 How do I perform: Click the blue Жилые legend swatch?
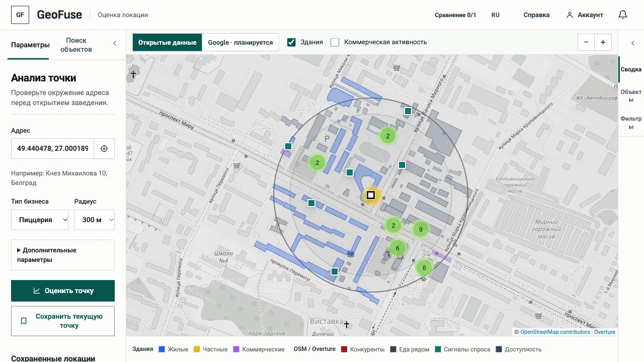tap(162, 349)
